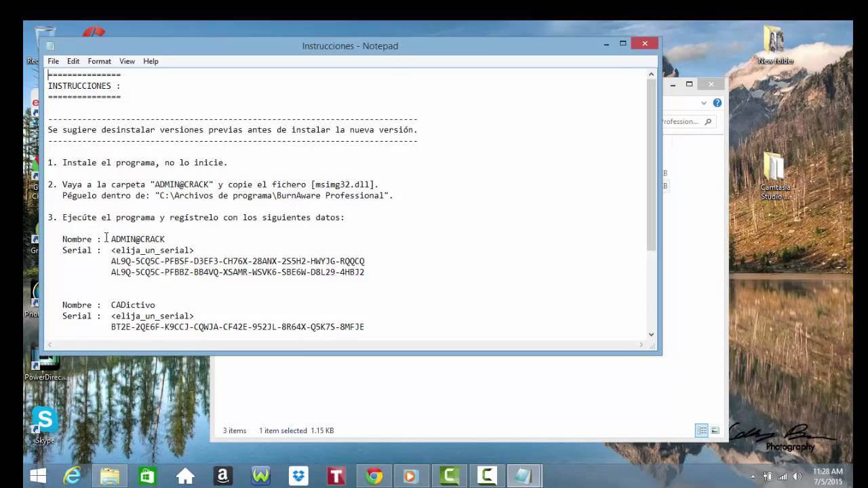Open the orange media player taskbar icon
868x488 pixels.
pyautogui.click(x=411, y=476)
